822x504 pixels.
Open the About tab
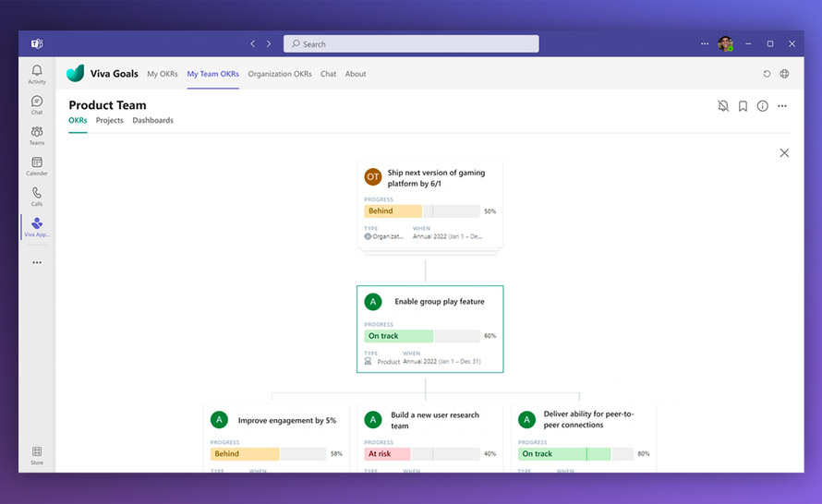(356, 74)
